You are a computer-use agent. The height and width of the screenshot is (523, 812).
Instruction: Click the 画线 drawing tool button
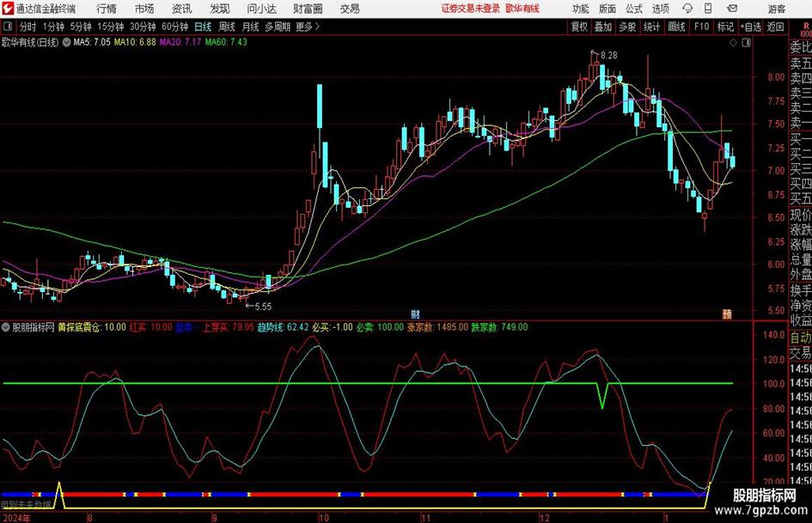pos(676,27)
